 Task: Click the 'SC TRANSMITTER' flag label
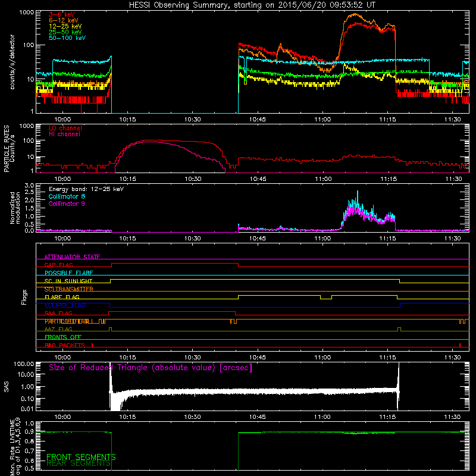[x=69, y=289]
